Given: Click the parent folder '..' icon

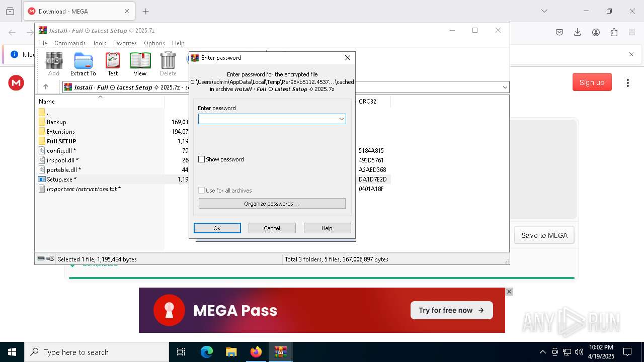Looking at the screenshot, I should [x=42, y=112].
